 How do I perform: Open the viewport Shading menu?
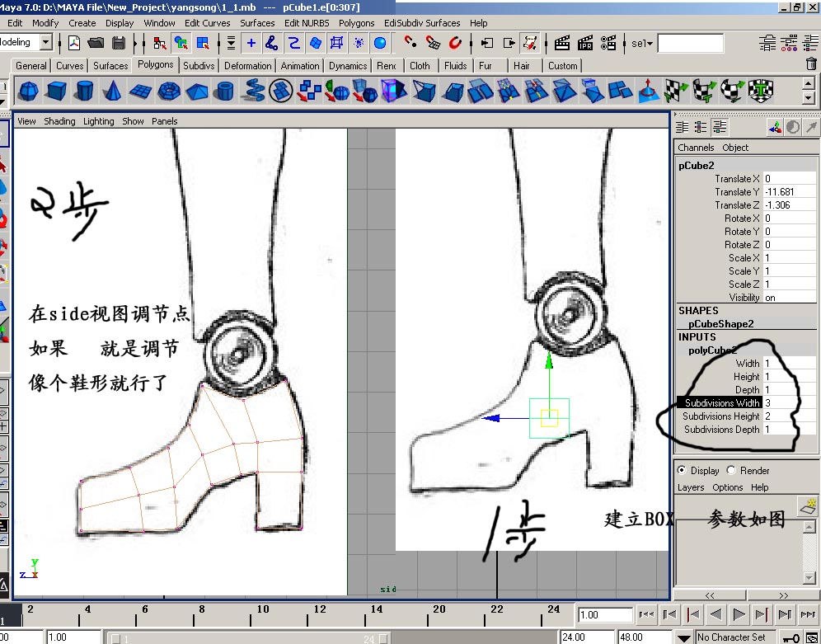(59, 121)
